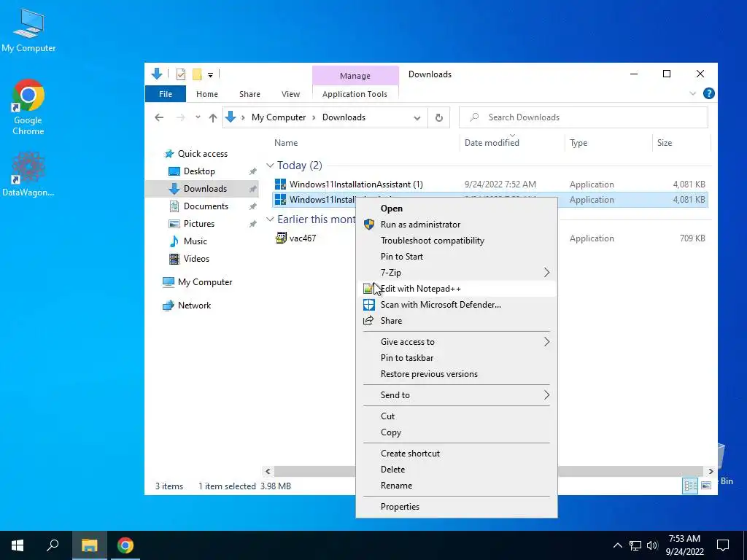Sort by the Size column header
This screenshot has width=747, height=560.
pos(665,143)
